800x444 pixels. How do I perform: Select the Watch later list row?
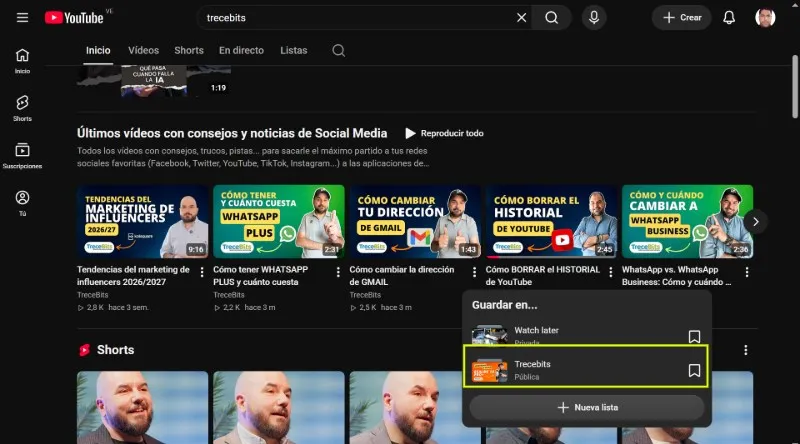coord(586,335)
